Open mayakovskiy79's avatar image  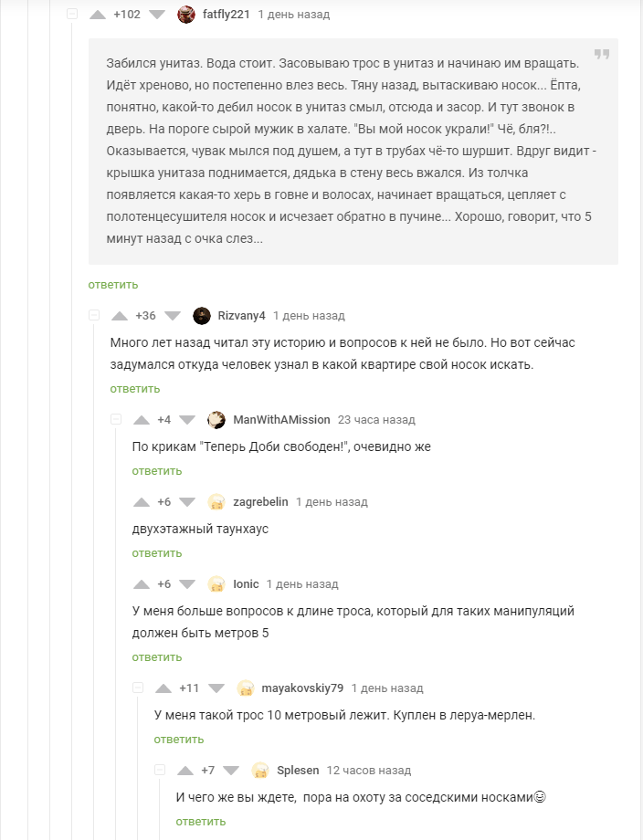click(x=246, y=688)
